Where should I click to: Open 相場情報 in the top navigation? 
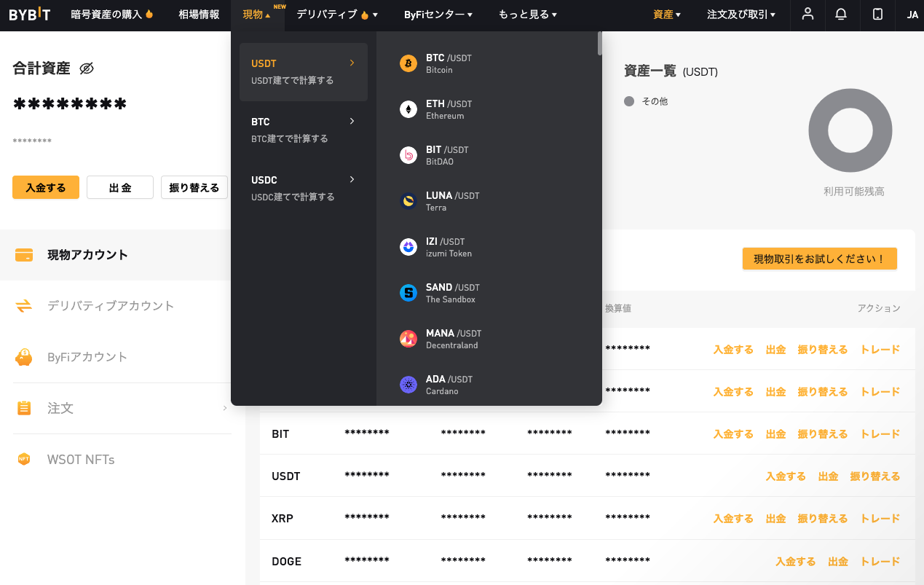(199, 15)
